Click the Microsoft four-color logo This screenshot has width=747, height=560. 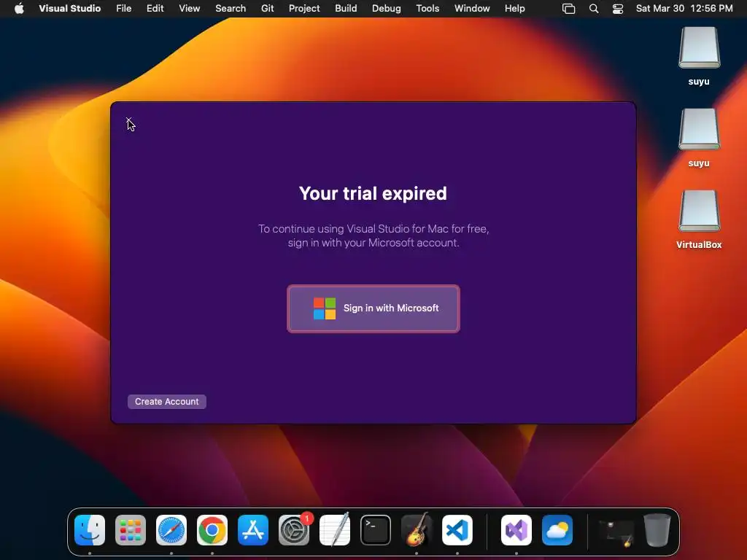click(x=325, y=308)
